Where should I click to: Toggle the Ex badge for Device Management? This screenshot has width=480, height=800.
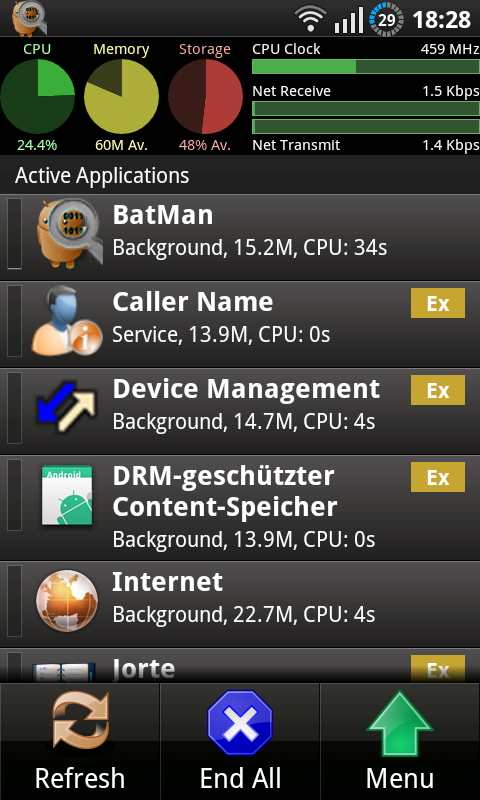click(x=438, y=390)
